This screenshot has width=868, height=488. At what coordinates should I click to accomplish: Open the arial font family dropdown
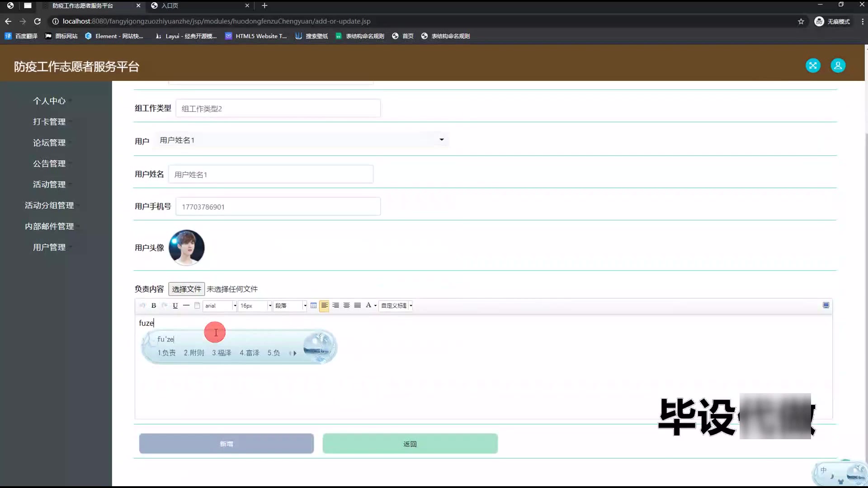coord(235,306)
